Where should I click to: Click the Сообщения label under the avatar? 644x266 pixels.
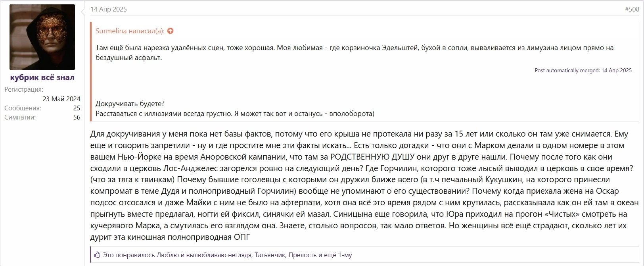(23, 108)
